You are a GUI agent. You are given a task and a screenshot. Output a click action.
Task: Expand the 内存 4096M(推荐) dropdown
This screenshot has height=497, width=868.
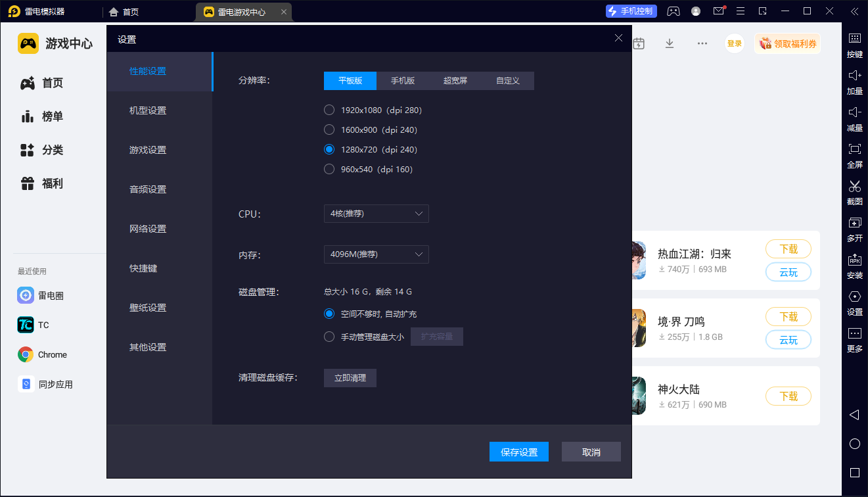pyautogui.click(x=376, y=254)
